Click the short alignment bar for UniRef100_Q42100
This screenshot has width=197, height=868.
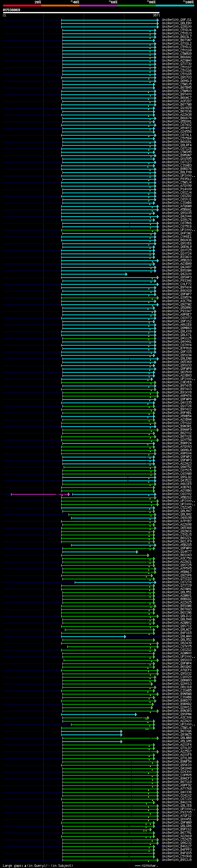tap(94, 274)
